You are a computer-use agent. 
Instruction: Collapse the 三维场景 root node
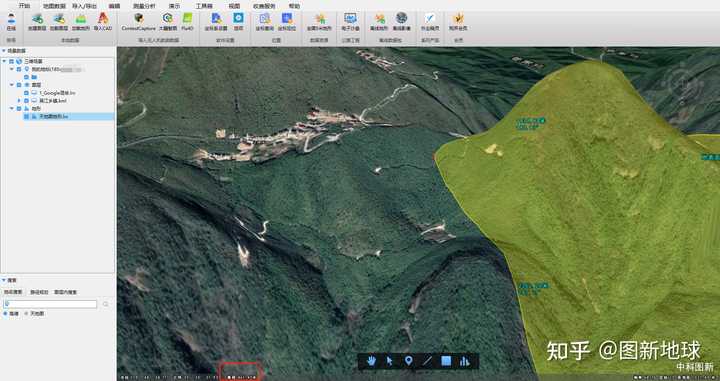click(5, 61)
